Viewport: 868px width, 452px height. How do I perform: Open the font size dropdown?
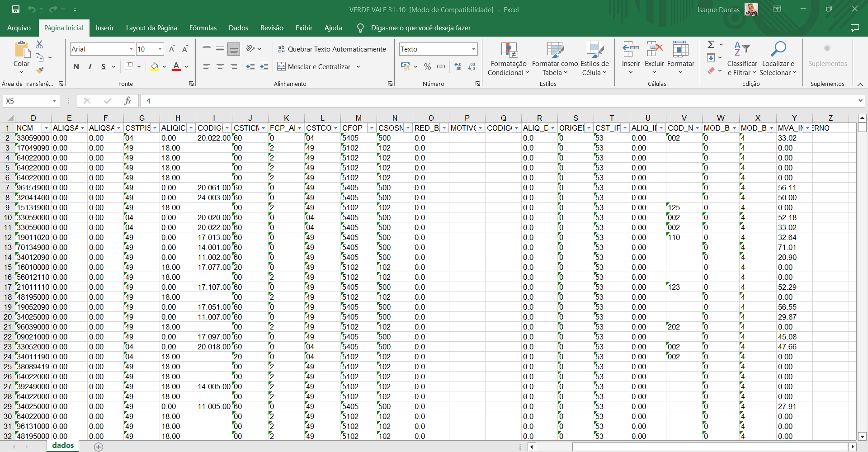160,49
